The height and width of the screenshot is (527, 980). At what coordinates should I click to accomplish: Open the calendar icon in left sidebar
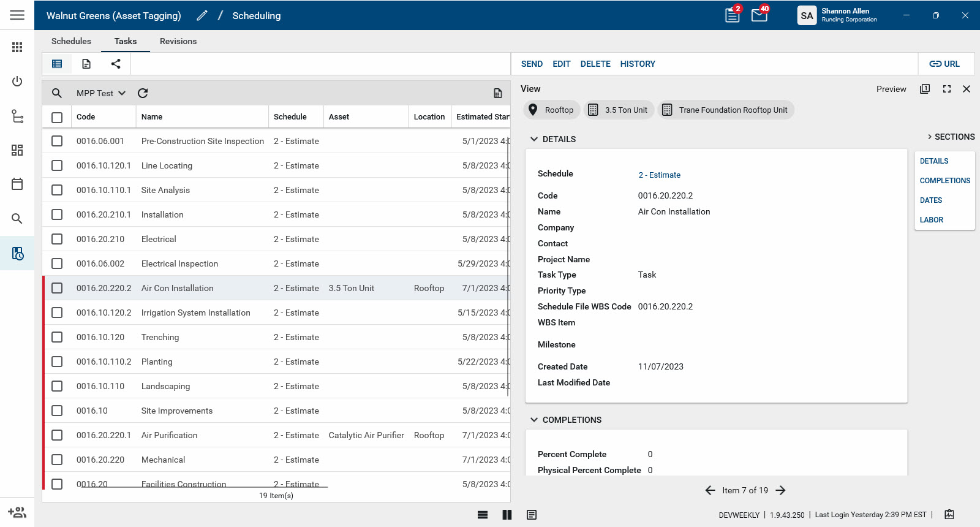(17, 184)
